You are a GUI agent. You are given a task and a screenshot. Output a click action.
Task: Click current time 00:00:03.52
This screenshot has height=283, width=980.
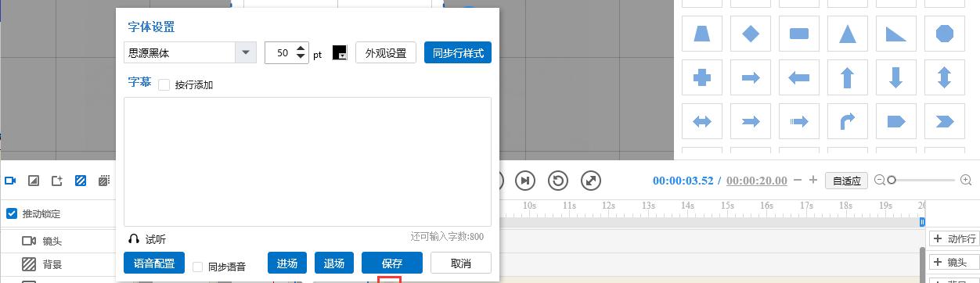pos(683,181)
